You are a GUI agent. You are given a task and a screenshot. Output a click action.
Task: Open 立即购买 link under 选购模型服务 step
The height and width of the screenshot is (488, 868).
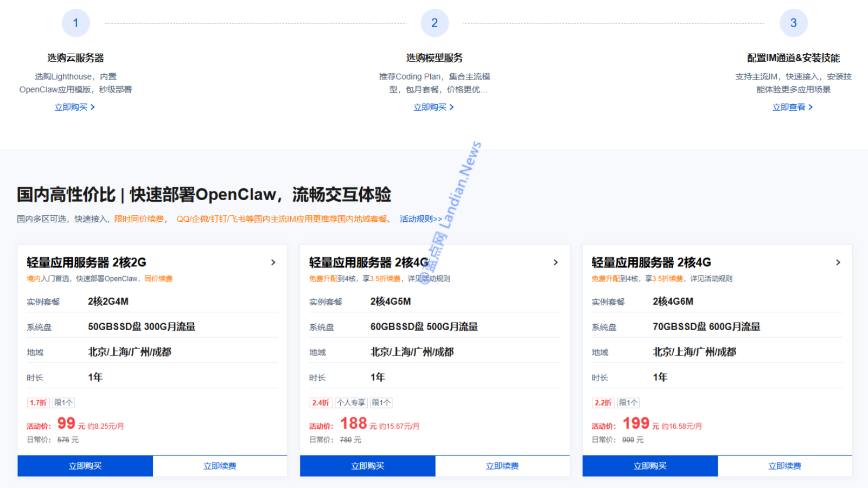(434, 107)
